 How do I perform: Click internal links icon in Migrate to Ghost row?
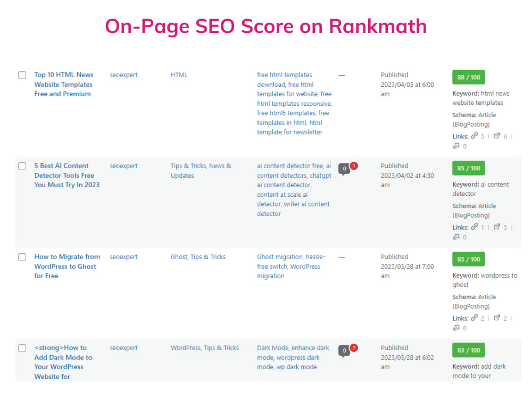coord(475,318)
